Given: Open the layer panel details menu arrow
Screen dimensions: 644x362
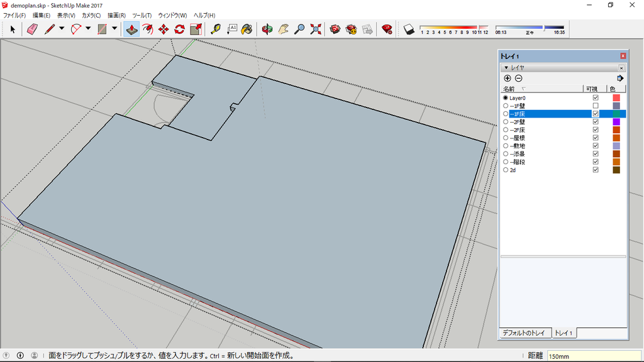Looking at the screenshot, I should [x=620, y=79].
